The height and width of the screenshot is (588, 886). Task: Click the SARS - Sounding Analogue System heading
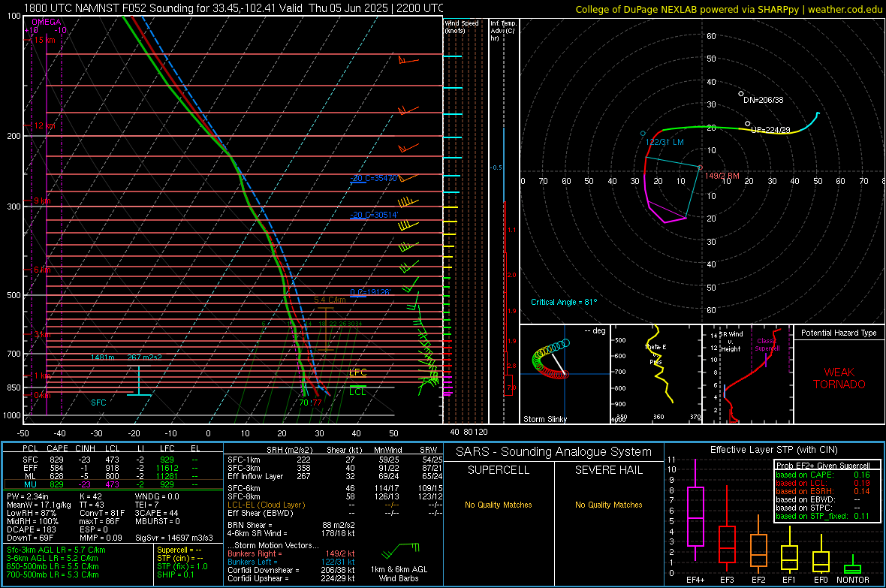(x=553, y=452)
